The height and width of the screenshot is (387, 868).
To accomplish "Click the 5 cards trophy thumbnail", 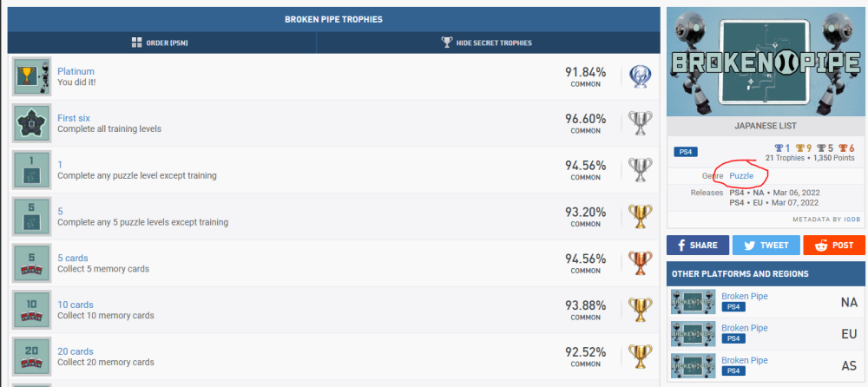I will pyautogui.click(x=33, y=264).
